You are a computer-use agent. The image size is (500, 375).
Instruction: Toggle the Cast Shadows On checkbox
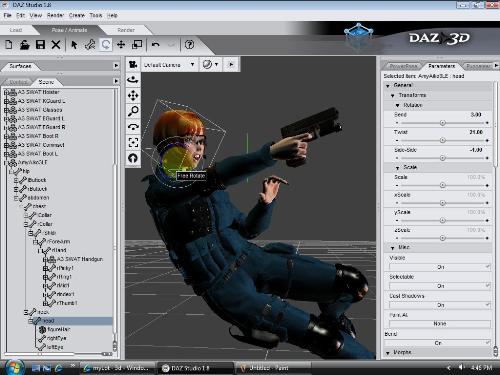tap(488, 305)
